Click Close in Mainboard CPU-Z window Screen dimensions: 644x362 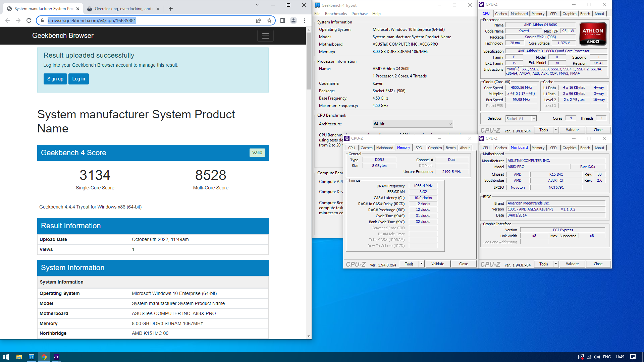click(x=598, y=264)
